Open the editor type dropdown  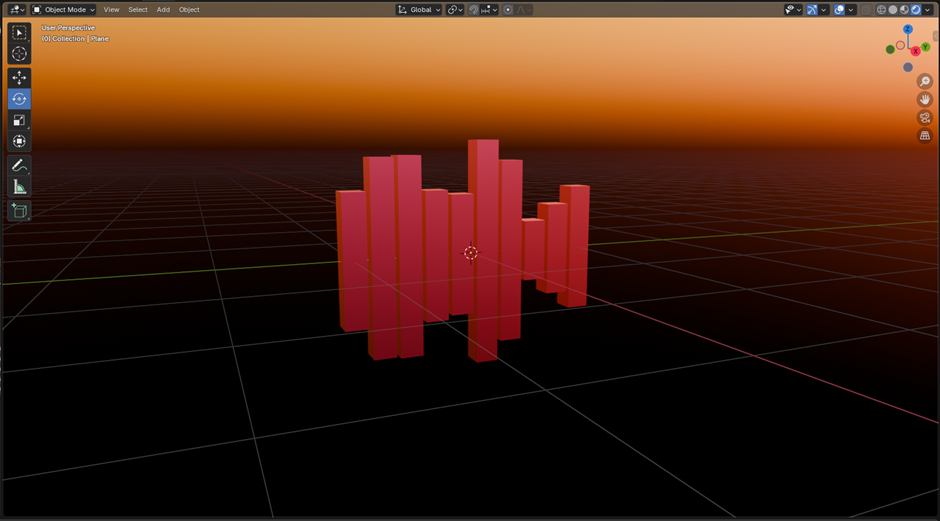click(x=17, y=10)
